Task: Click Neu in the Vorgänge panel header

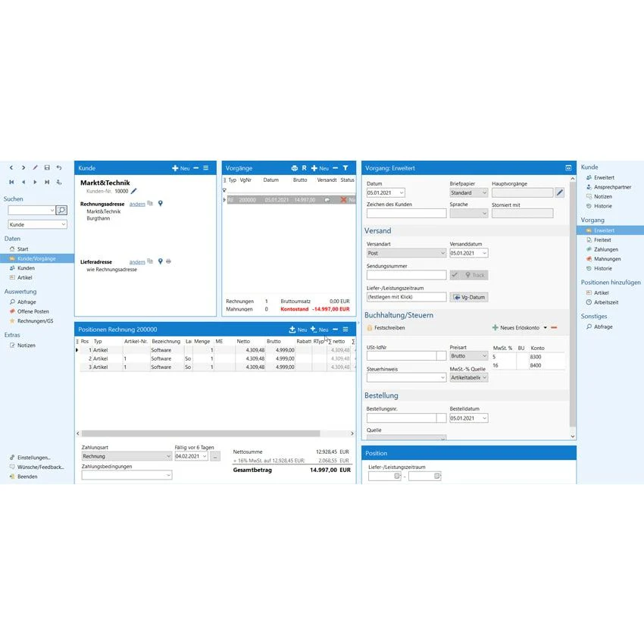Action: (320, 168)
